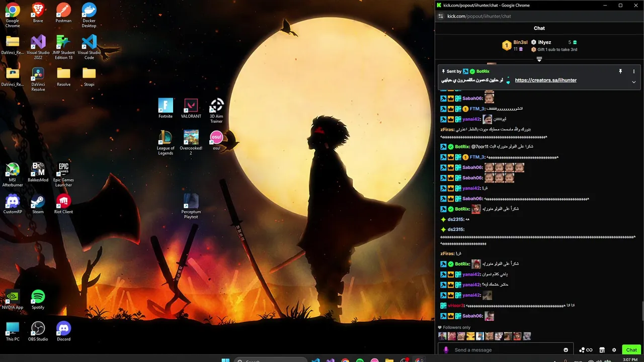
Task: Open taskbar clock showing 3:07 PM
Action: (x=630, y=360)
